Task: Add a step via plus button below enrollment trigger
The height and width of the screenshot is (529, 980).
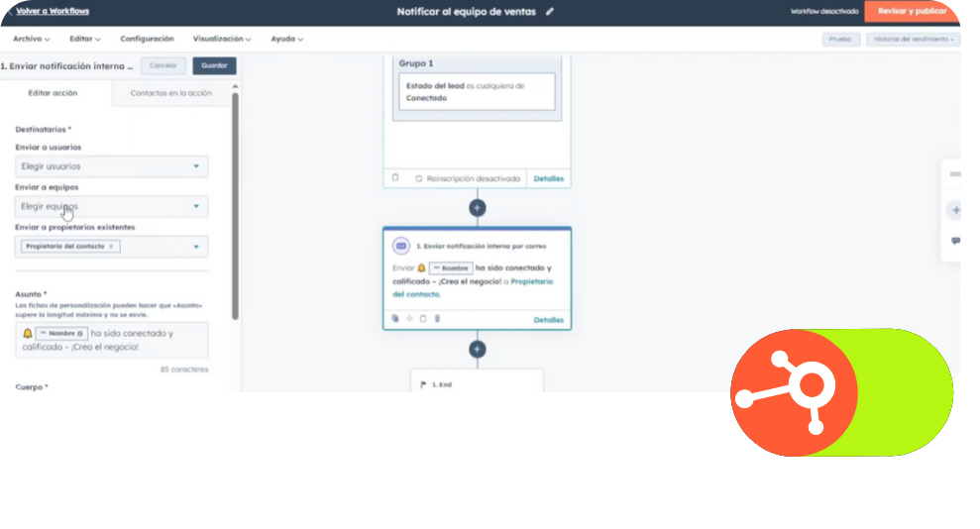Action: [x=477, y=208]
